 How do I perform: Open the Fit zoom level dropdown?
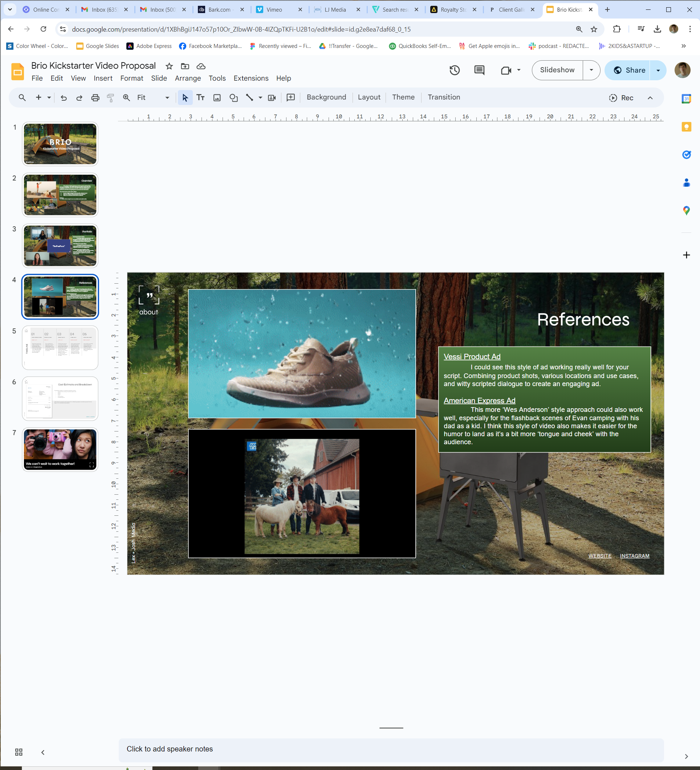pyautogui.click(x=153, y=97)
